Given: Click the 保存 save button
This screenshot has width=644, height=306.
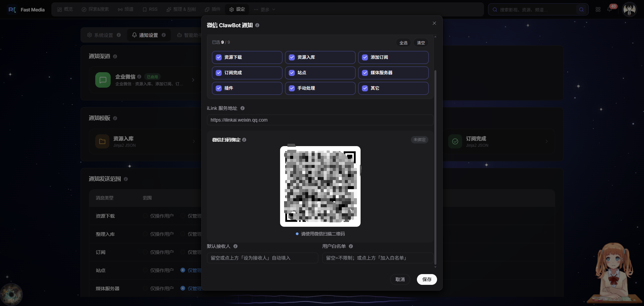Looking at the screenshot, I should click(427, 279).
